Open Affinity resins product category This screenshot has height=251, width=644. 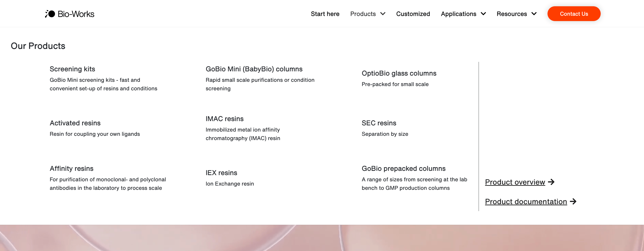(x=72, y=168)
